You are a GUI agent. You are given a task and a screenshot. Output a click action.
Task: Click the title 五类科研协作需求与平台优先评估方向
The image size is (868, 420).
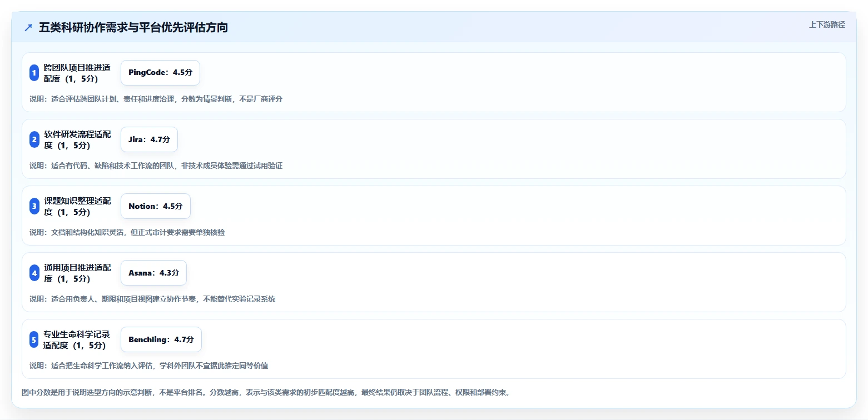133,28
